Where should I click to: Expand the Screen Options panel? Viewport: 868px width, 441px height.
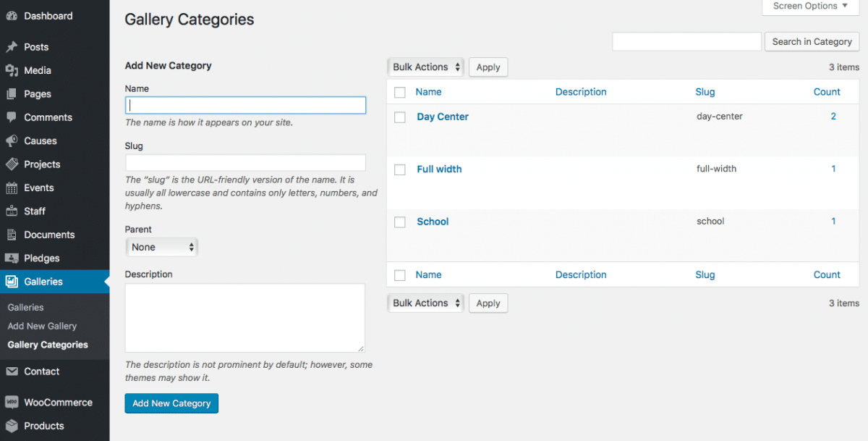[x=809, y=7]
